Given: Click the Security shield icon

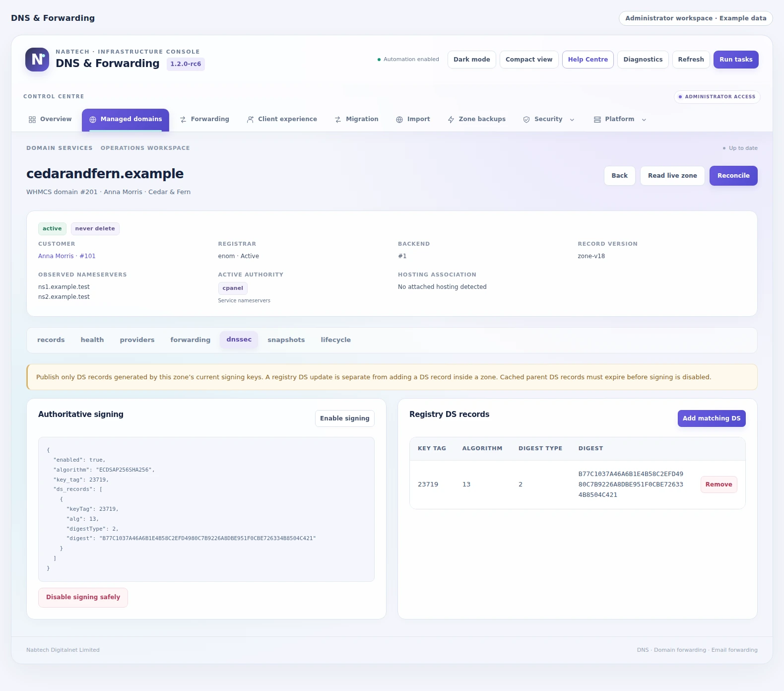Looking at the screenshot, I should (x=526, y=120).
